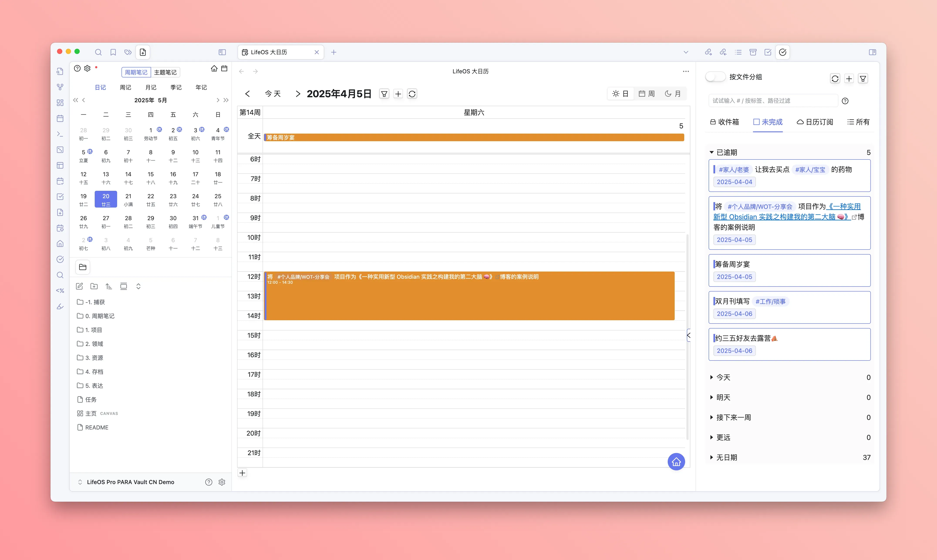This screenshot has height=560, width=937.
Task: Switch calendar to 月 view
Action: (673, 94)
